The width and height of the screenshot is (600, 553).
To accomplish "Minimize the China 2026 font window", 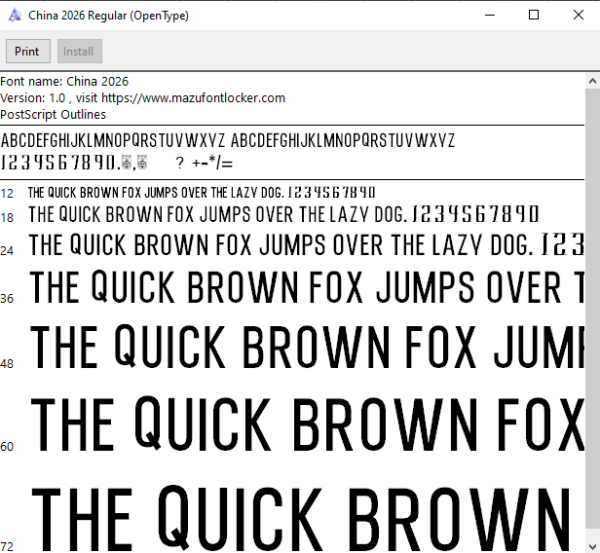I will coord(490,15).
